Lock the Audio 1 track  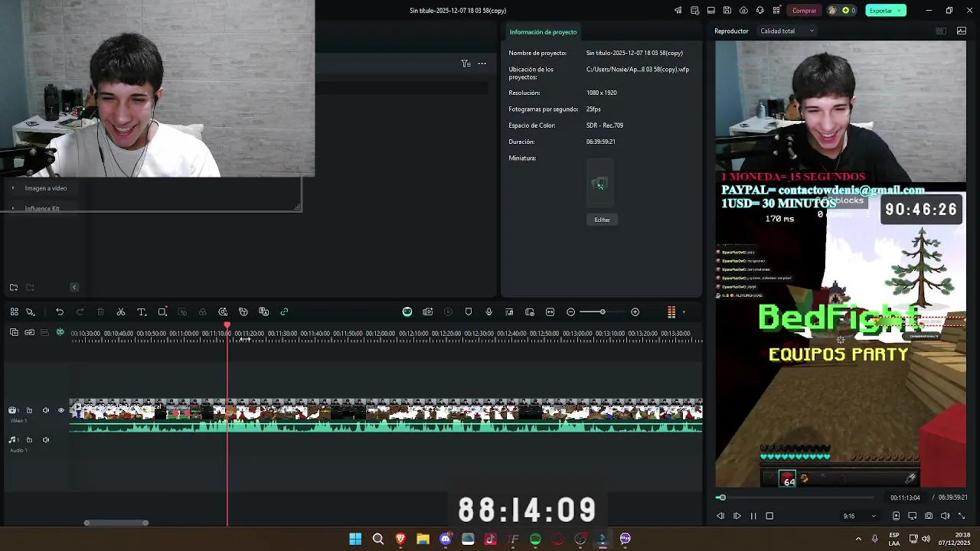pyautogui.click(x=29, y=440)
